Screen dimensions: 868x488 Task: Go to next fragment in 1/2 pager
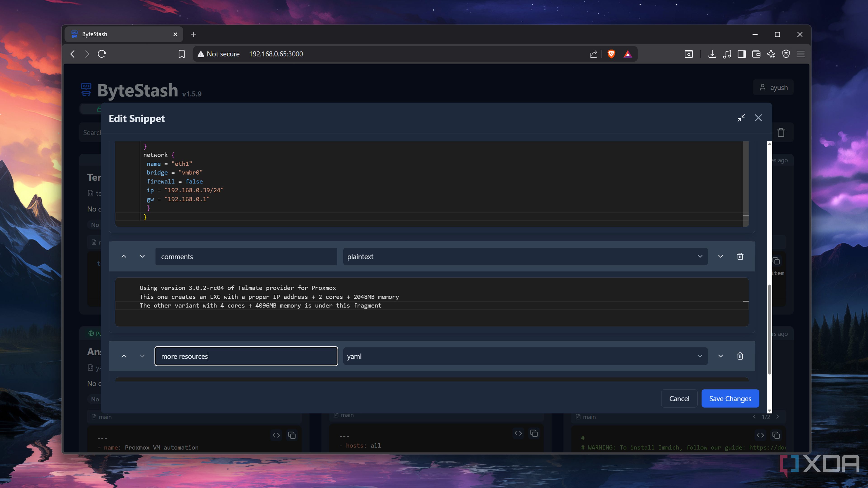point(777,417)
